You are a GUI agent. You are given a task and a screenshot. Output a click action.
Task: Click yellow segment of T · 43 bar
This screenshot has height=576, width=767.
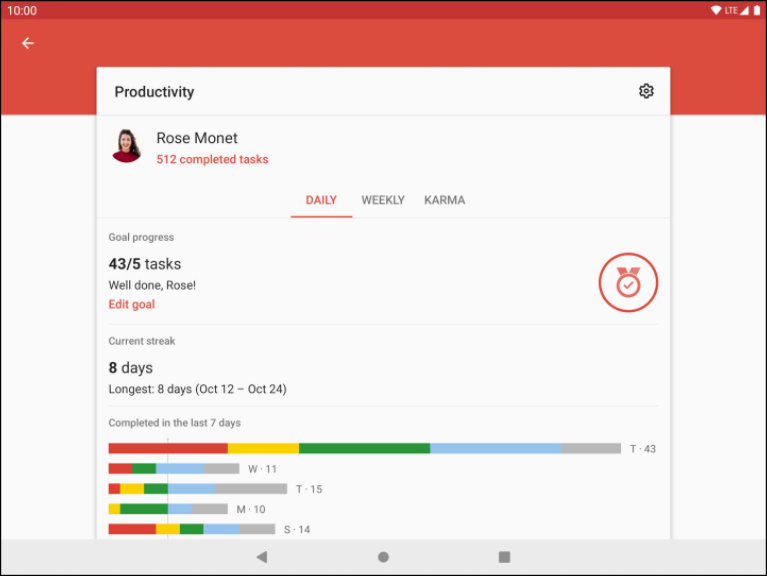coord(263,448)
